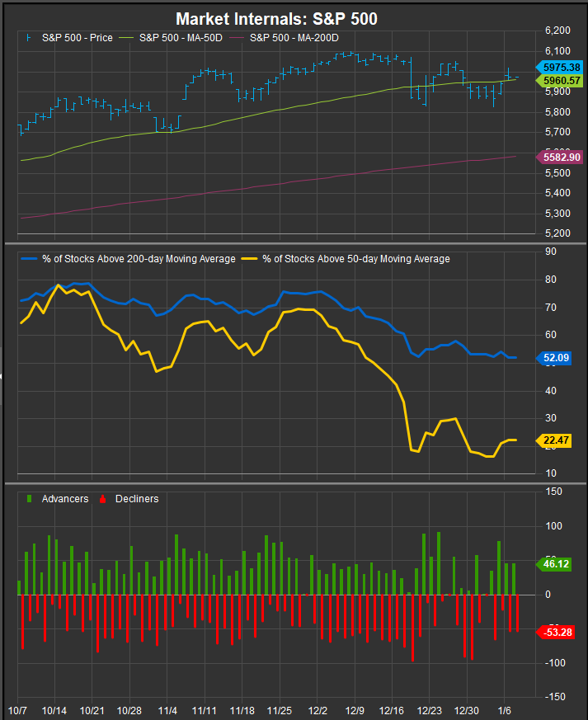
Task: Click the 10/14 date axis label
Action: [x=54, y=711]
